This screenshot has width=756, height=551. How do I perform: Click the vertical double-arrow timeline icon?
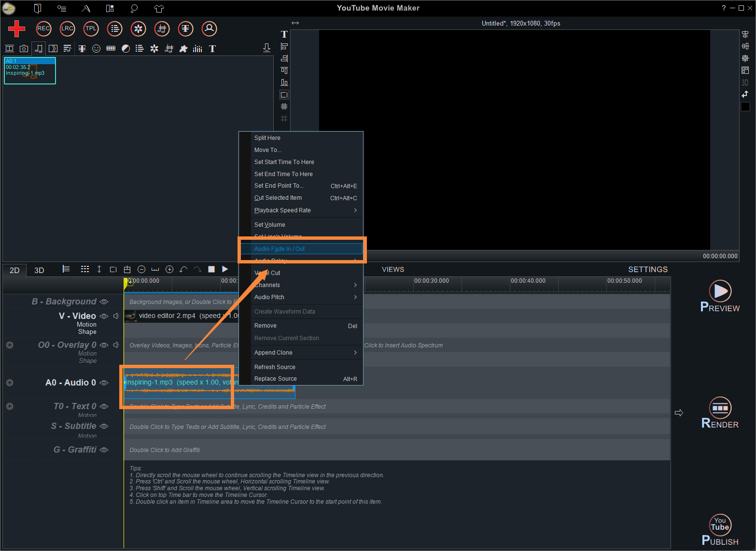tap(99, 269)
